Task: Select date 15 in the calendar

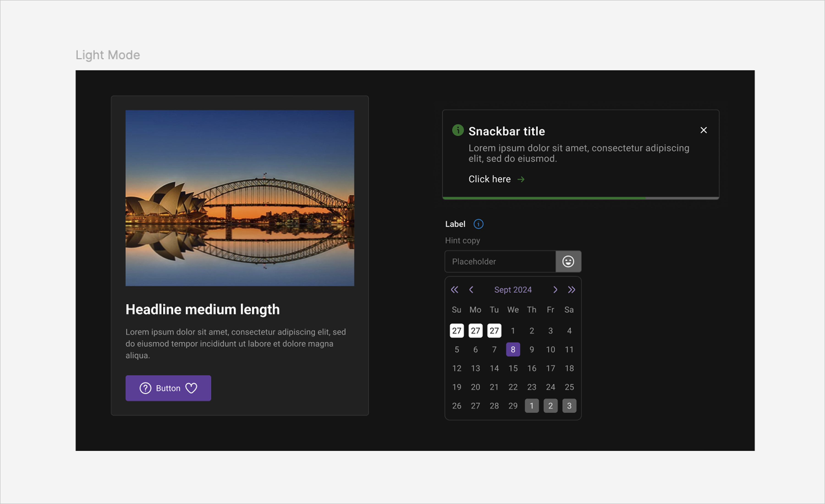Action: pos(513,368)
